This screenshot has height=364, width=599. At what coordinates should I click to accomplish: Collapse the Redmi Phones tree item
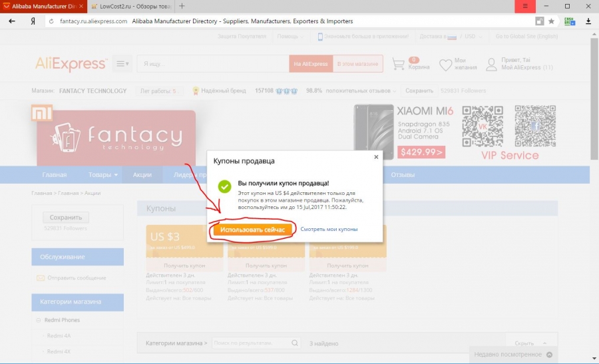point(39,320)
